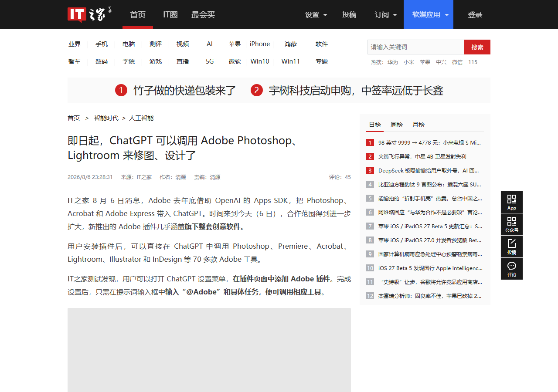Click the 登录 link
This screenshot has width=558, height=392.
pos(475,14)
